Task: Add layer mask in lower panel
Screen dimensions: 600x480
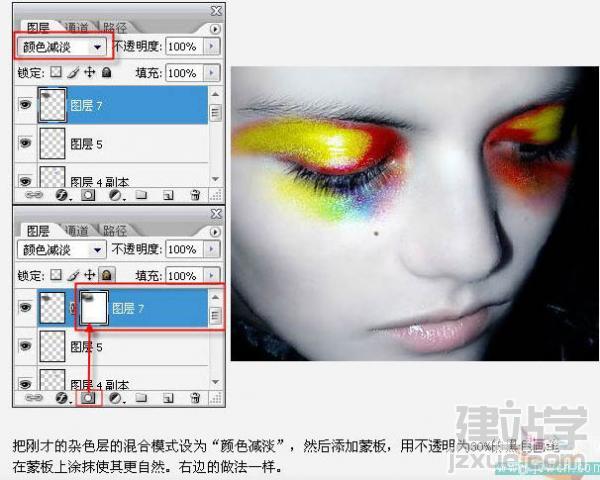Action: (88, 398)
